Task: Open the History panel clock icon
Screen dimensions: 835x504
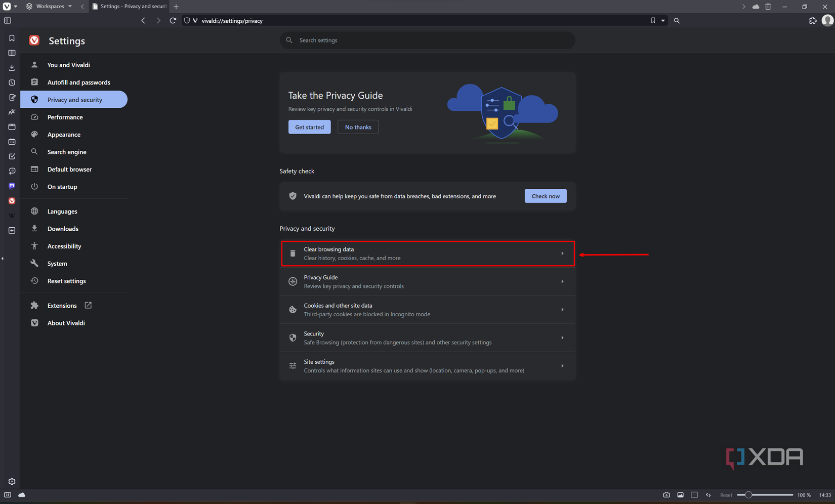Action: 12,82
